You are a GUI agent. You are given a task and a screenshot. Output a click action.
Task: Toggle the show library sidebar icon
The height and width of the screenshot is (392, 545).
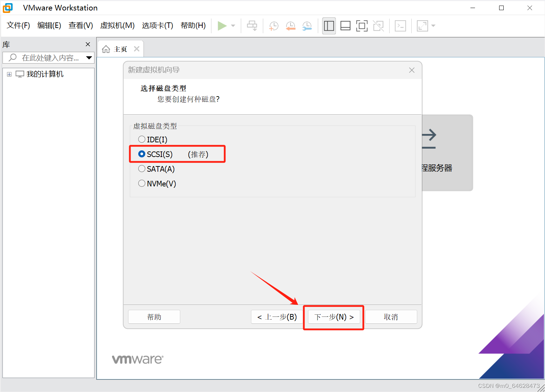329,26
